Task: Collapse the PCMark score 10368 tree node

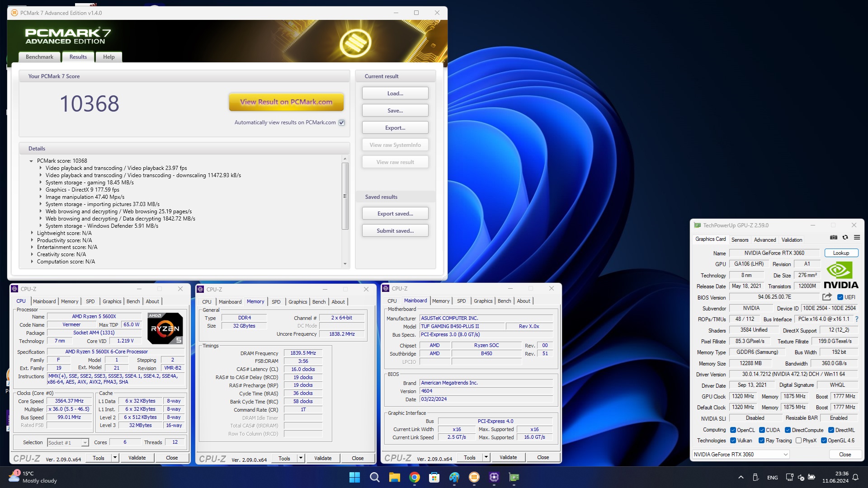Action: pyautogui.click(x=31, y=161)
